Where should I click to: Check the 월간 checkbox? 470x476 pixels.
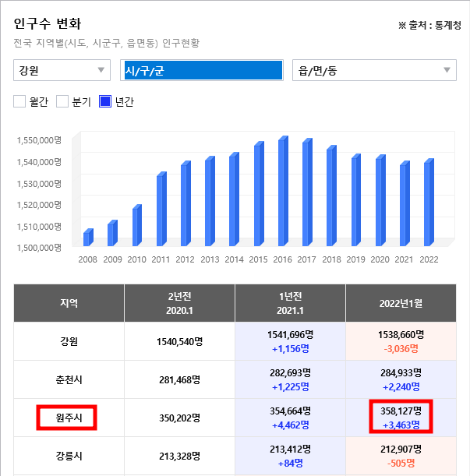[19, 101]
